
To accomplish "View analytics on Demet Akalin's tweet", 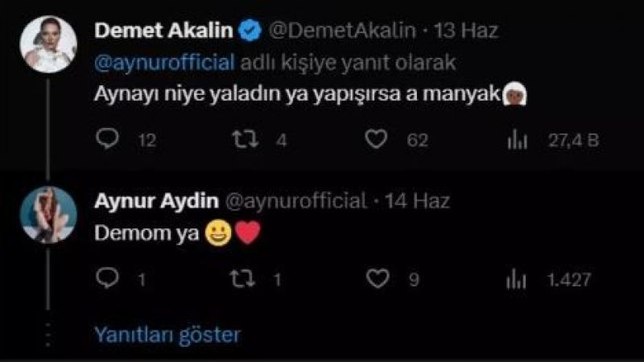I will [x=516, y=140].
